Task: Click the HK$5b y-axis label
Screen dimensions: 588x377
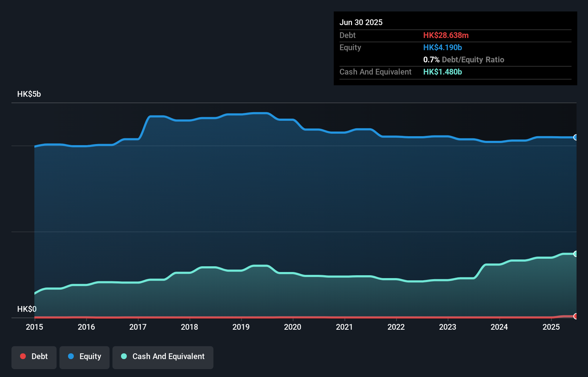Action: click(x=29, y=94)
